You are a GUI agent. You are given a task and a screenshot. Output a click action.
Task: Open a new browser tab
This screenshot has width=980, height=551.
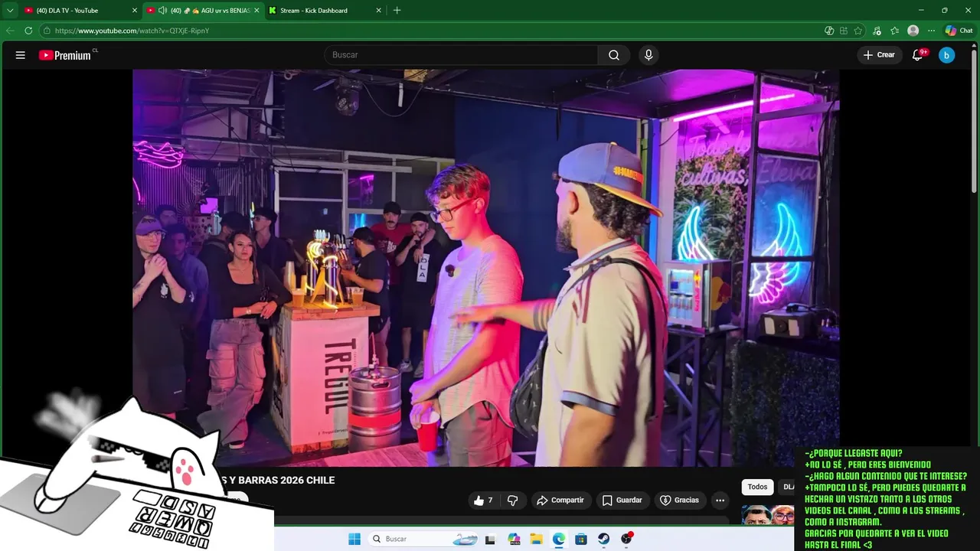(397, 11)
